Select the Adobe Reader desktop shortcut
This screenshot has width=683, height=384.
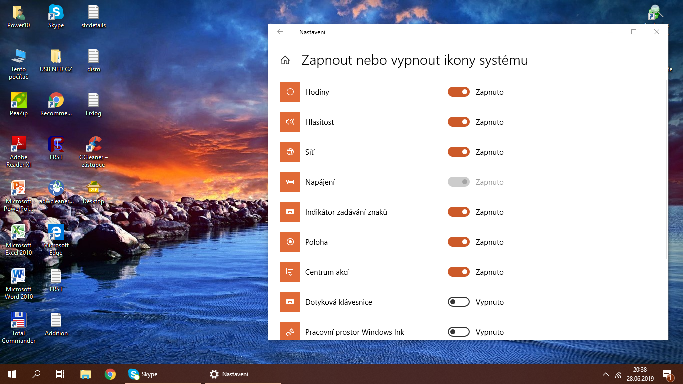tap(18, 152)
